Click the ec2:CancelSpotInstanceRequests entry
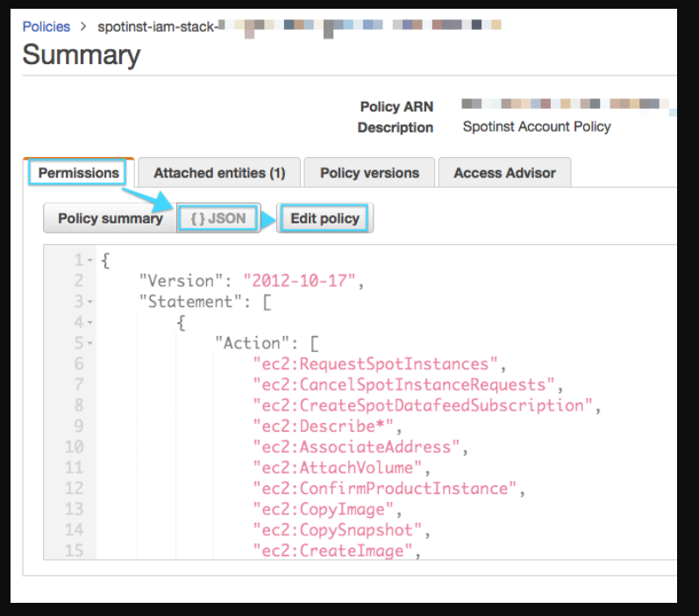The width and height of the screenshot is (699, 616). 403,385
